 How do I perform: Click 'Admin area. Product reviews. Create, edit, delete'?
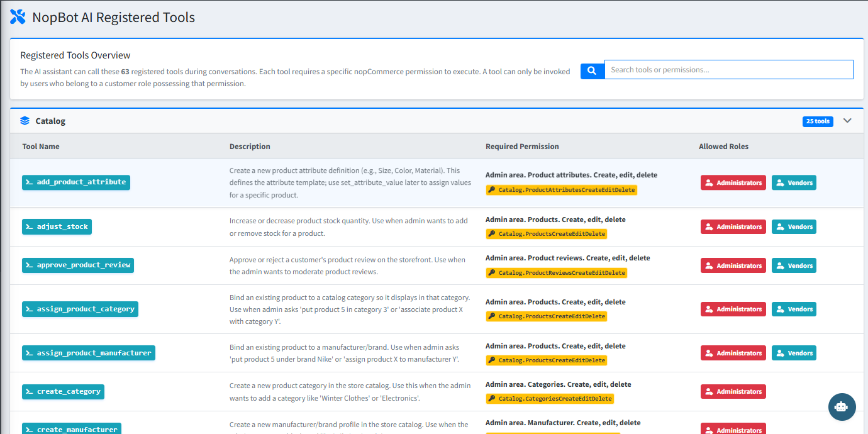click(568, 258)
